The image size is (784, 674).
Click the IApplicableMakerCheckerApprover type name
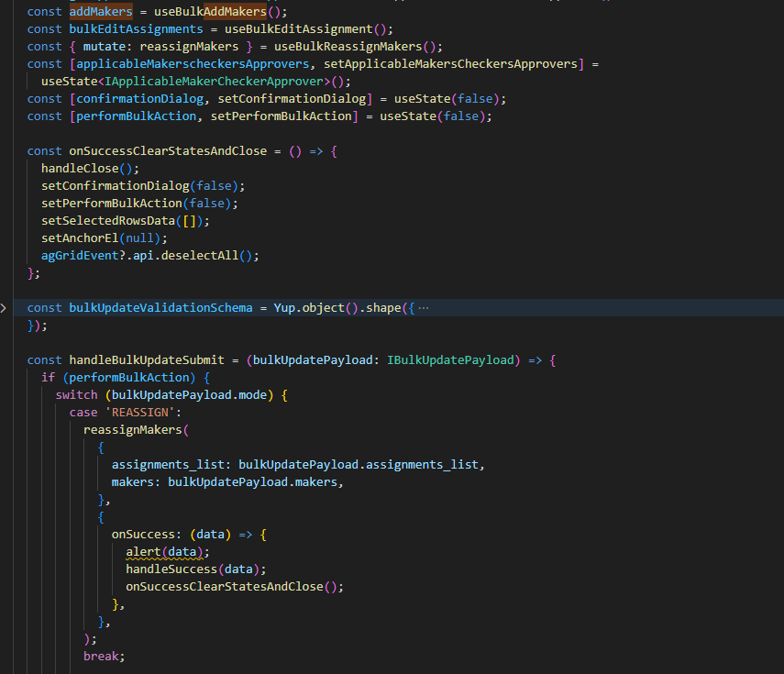coord(214,82)
